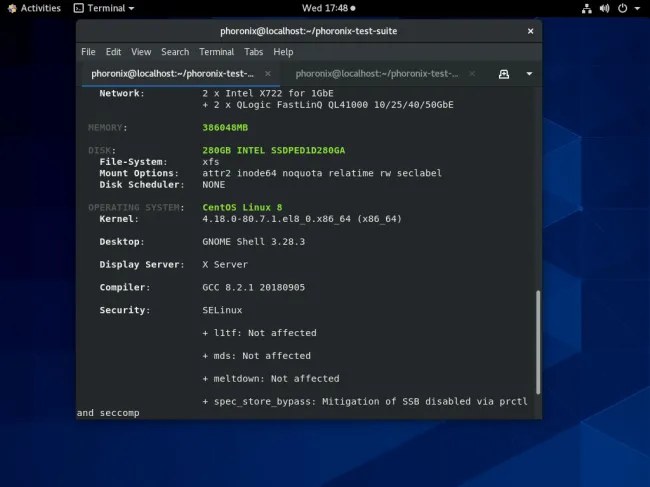Click the wired network status icon
The width and height of the screenshot is (650, 487).
point(587,8)
